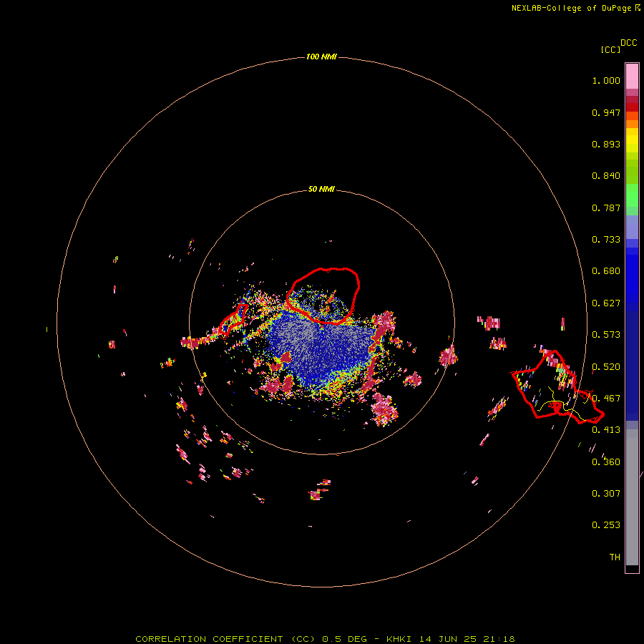Click the NEXLAB-College of DuPage title text
644x644 pixels.
[575, 8]
